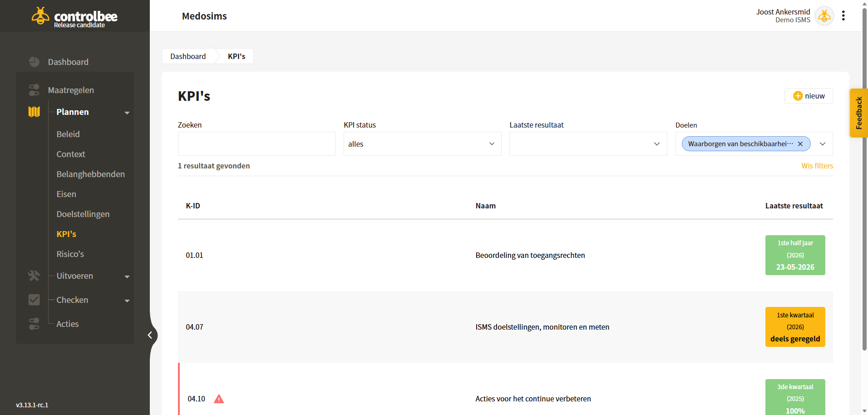The image size is (868, 415).
Task: Click the Maatregelen toggles icon
Action: coord(34,90)
